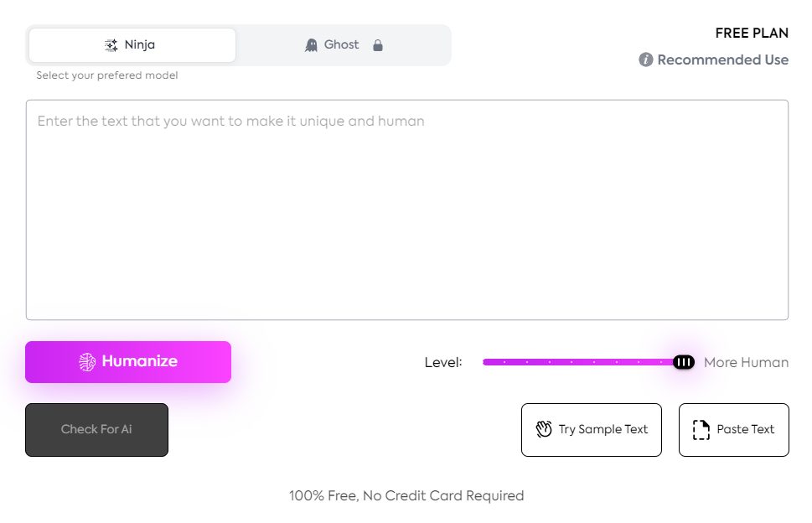Viewport: 812px width, 523px height.
Task: Click the waving hand icon on Try Sample Text
Action: click(545, 429)
